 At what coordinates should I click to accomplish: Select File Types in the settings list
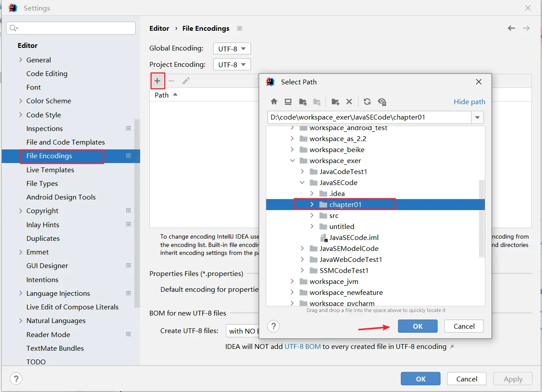42,183
